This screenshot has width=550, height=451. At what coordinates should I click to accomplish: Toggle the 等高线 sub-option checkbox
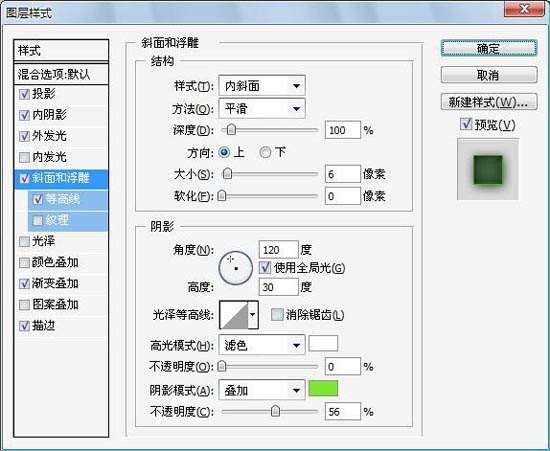click(x=38, y=200)
